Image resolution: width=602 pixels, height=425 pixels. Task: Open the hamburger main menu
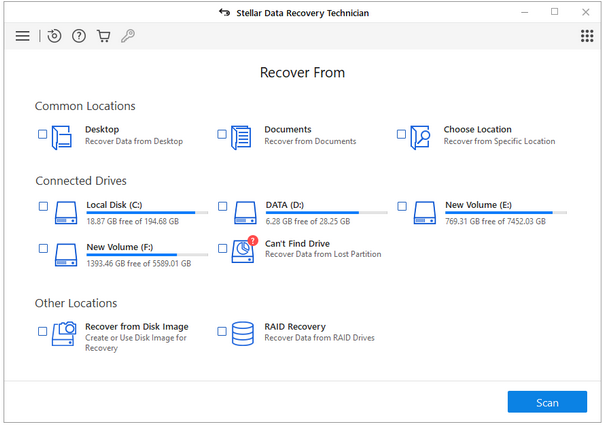click(x=22, y=36)
